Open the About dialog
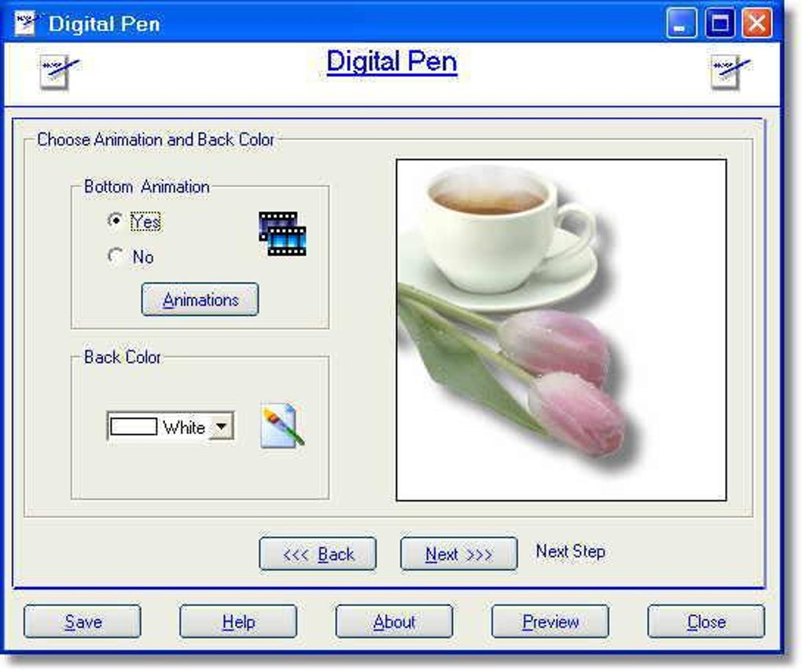Viewport: 802px width, 672px height. tap(393, 622)
